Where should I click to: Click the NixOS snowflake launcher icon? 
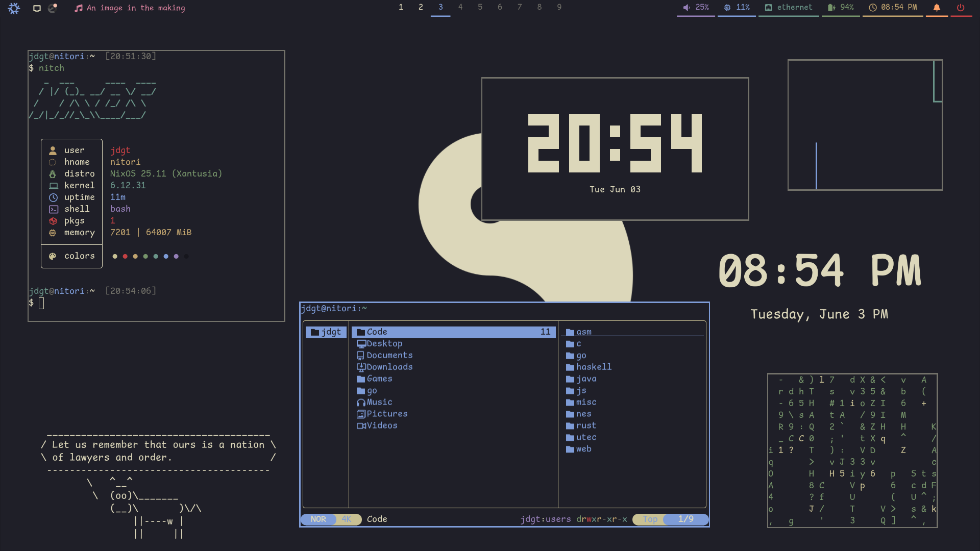[x=14, y=8]
